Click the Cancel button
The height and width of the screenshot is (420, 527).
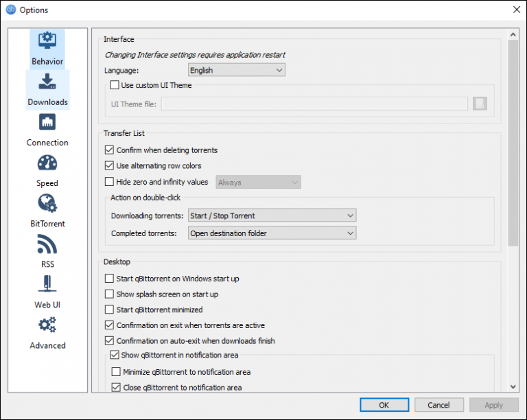tap(439, 405)
